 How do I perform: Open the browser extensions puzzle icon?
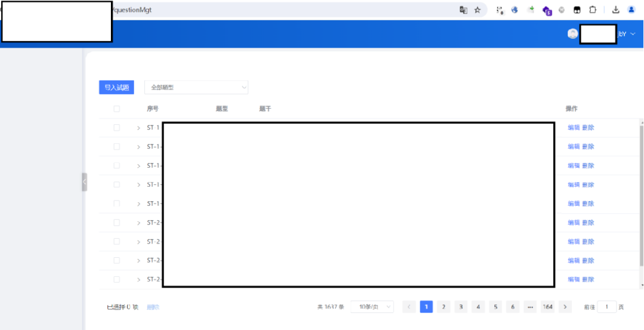click(x=593, y=10)
